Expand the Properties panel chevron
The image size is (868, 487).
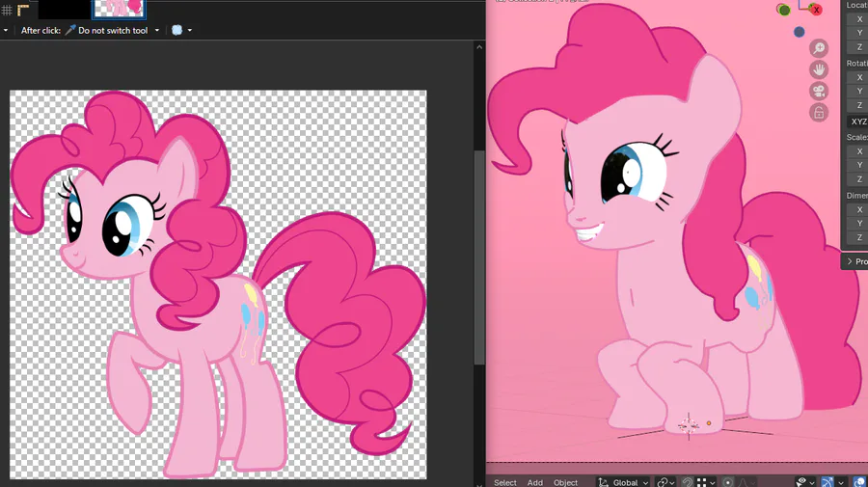point(850,261)
